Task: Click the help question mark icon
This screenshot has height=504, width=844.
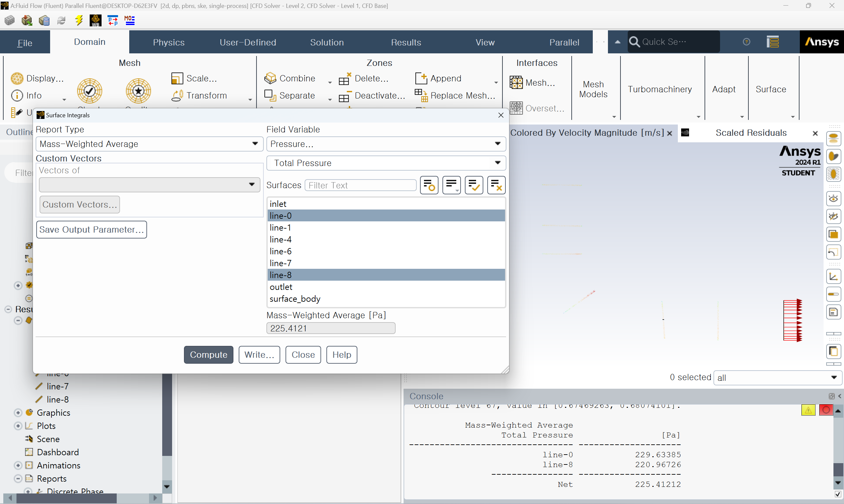Action: pos(746,42)
